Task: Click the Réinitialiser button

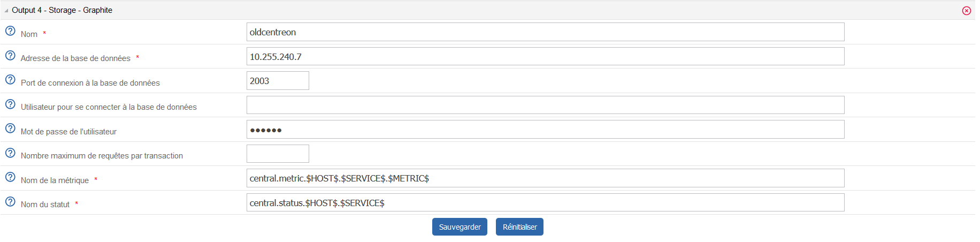Action: 519,227
